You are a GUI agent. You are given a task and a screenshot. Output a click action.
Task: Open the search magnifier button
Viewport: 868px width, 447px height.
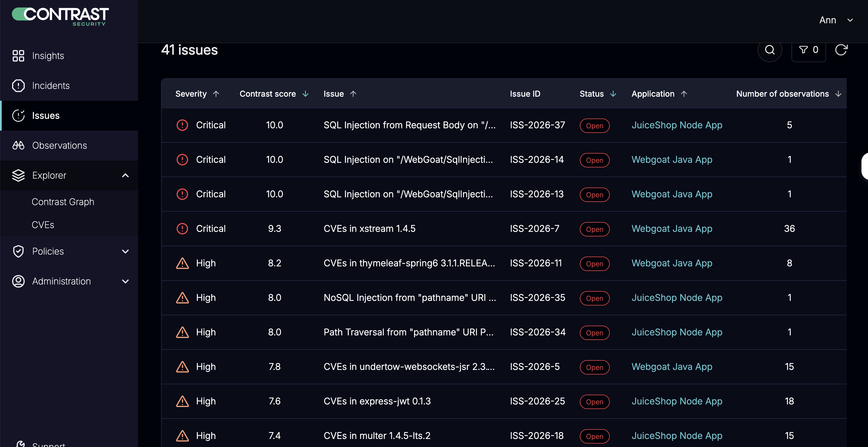pos(770,50)
